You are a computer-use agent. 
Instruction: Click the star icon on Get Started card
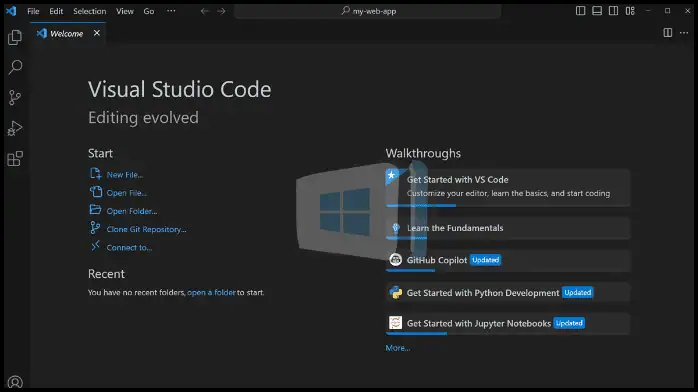coord(392,176)
